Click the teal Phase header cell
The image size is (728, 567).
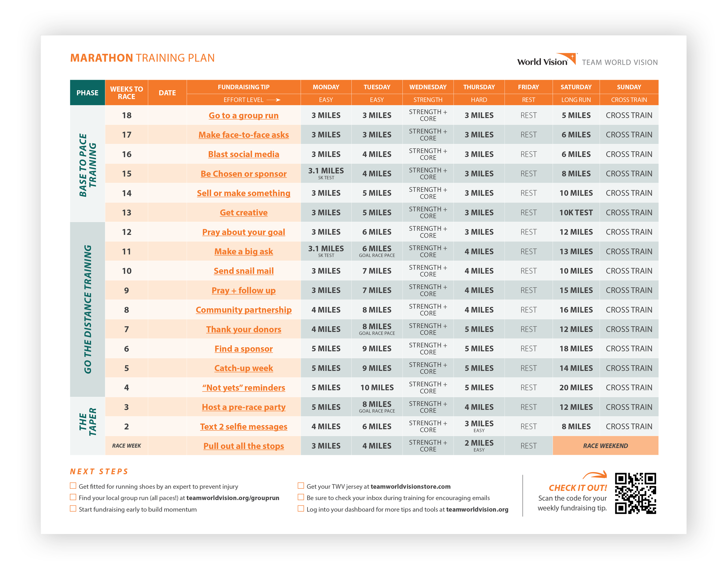tap(87, 93)
